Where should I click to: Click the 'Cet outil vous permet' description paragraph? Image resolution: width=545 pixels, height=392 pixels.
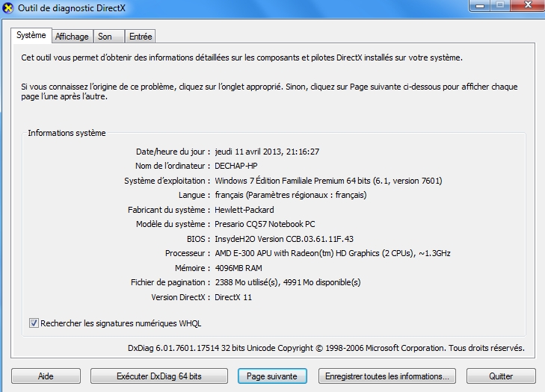click(241, 57)
